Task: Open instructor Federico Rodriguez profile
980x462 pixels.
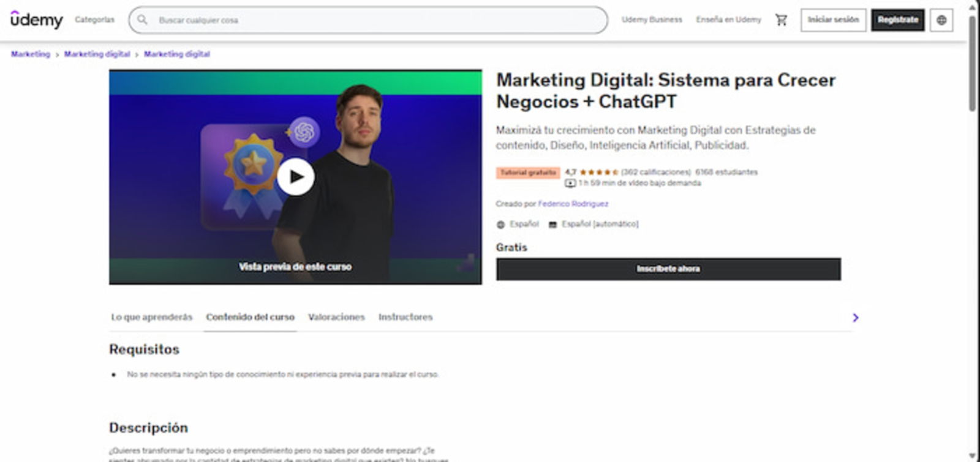Action: 573,204
